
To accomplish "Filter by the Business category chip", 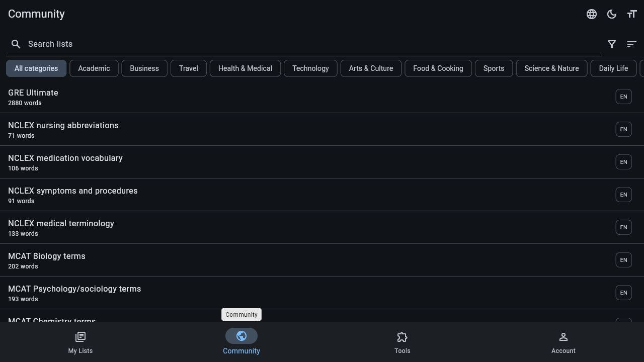I will click(x=144, y=68).
